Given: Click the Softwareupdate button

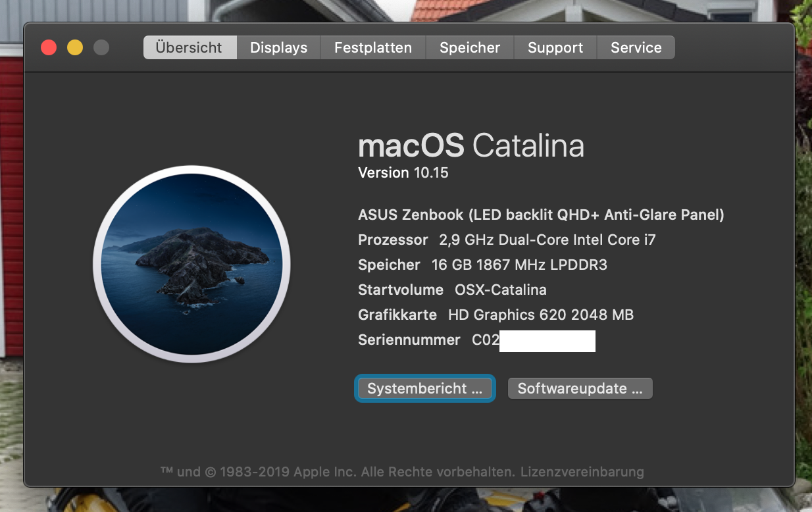Looking at the screenshot, I should point(580,388).
